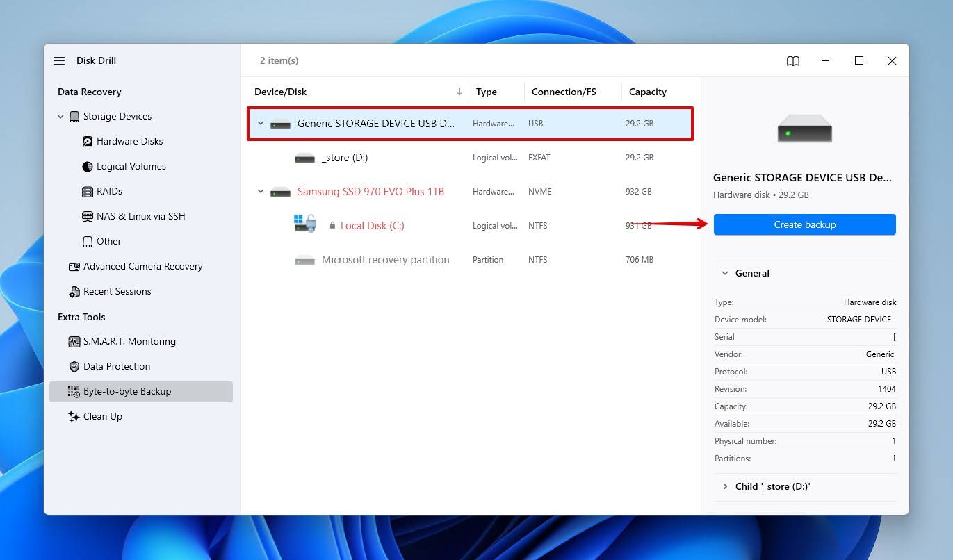This screenshot has height=560, width=953.
Task: Open NAS & Linux via SSH
Action: point(140,217)
